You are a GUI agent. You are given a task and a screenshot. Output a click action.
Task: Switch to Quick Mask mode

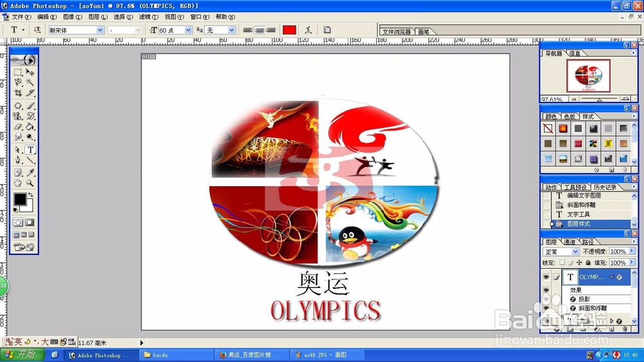tap(30, 222)
